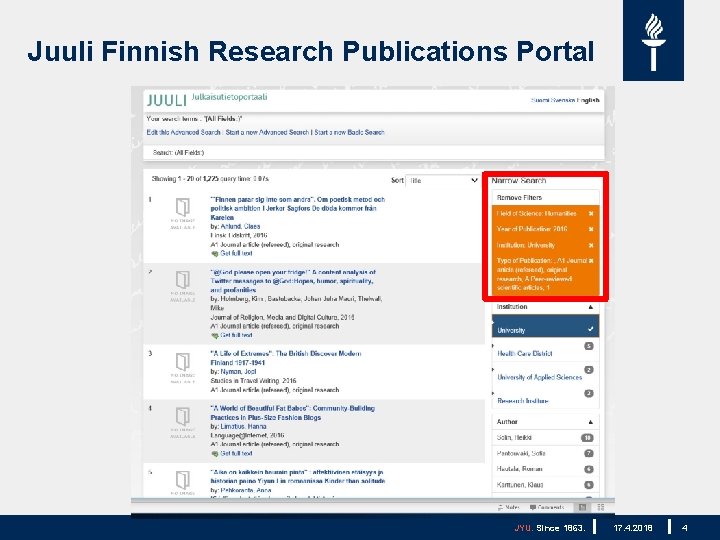The image size is (720, 540).
Task: Switch language to Svenska
Action: [563, 100]
